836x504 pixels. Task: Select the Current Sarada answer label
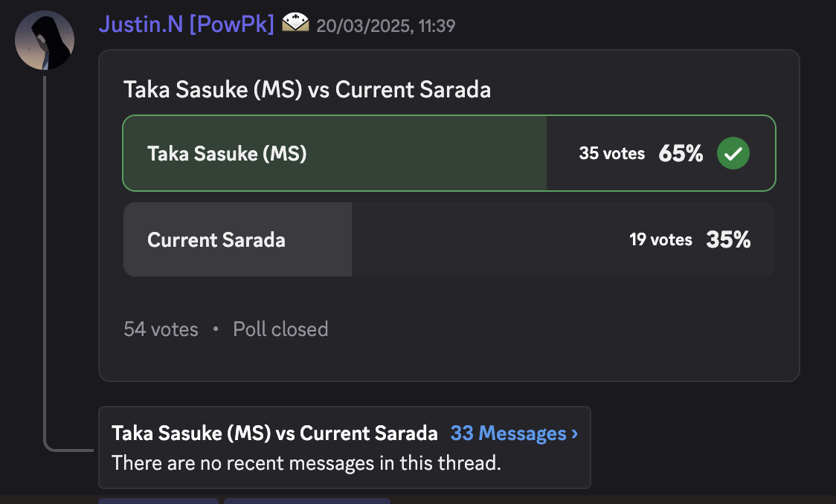pyautogui.click(x=216, y=240)
